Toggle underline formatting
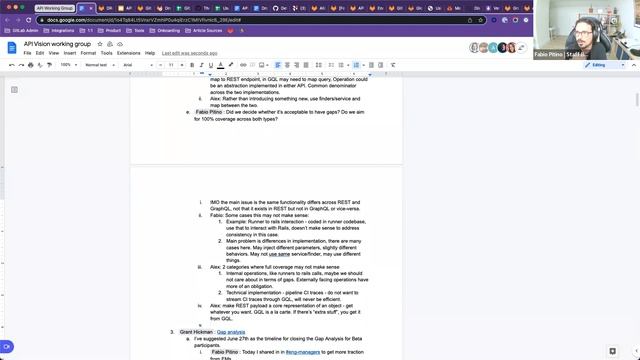Image resolution: width=640 pixels, height=360 pixels. 211,65
